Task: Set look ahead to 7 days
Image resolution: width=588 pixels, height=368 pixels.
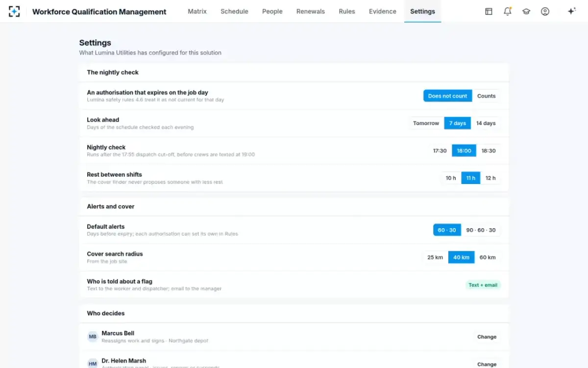Action: tap(458, 123)
